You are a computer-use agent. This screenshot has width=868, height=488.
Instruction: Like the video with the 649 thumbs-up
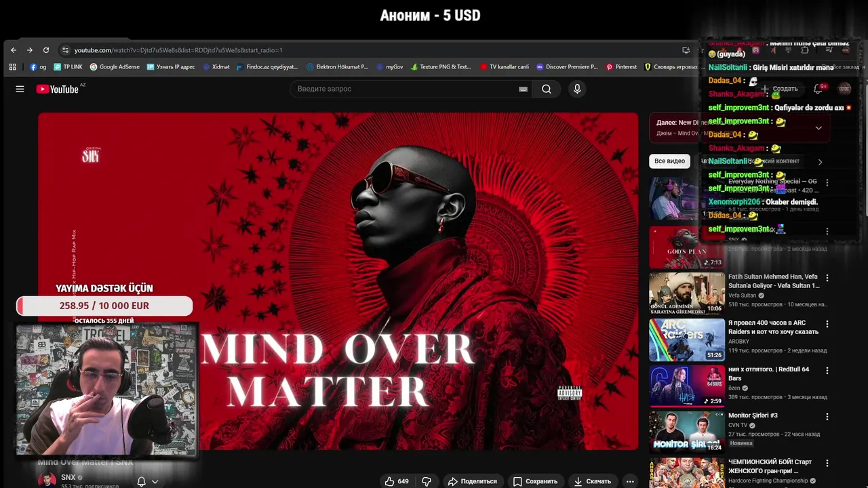point(397,481)
